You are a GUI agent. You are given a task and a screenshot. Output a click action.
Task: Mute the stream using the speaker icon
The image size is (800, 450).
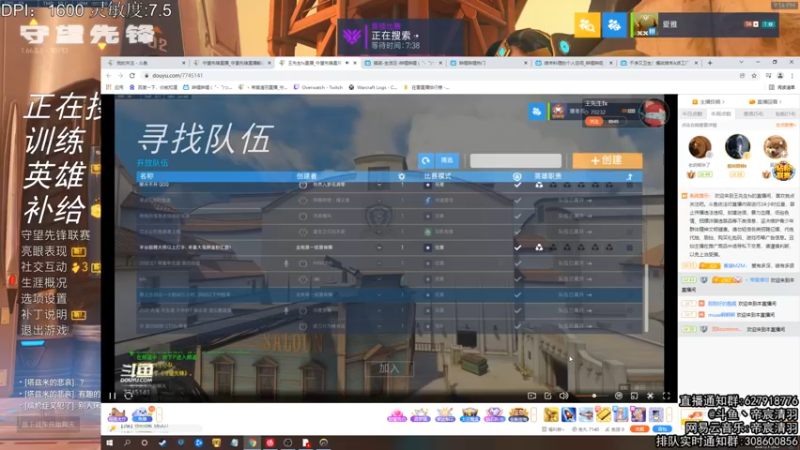tap(564, 395)
